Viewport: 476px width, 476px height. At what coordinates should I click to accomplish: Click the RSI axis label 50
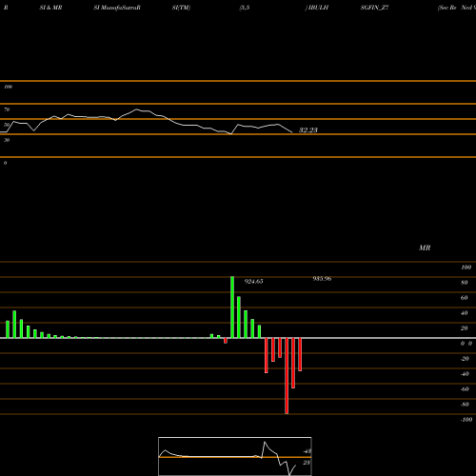(x=7, y=125)
